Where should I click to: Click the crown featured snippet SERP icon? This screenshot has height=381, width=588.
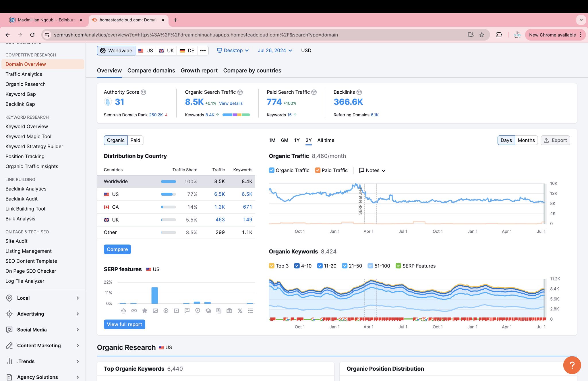click(123, 311)
